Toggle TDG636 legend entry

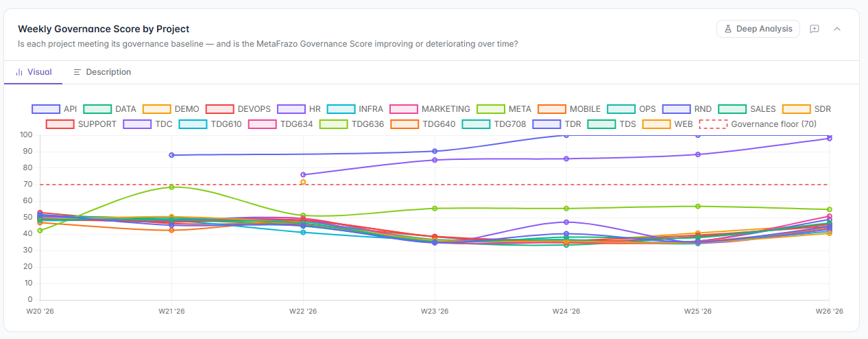point(352,124)
